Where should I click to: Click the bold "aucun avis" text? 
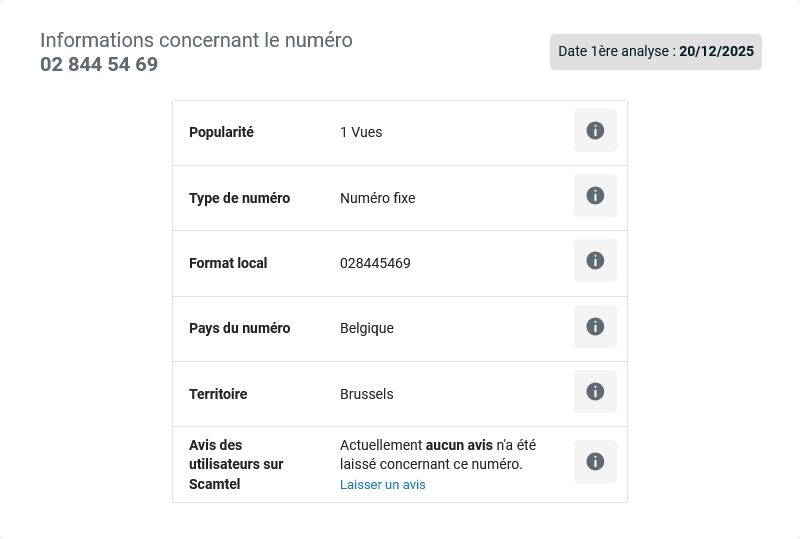[459, 445]
